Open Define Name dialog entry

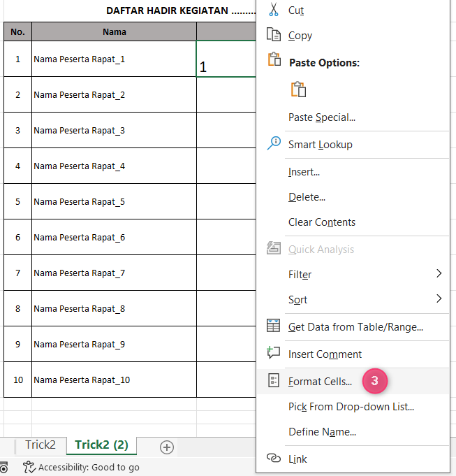[322, 432]
